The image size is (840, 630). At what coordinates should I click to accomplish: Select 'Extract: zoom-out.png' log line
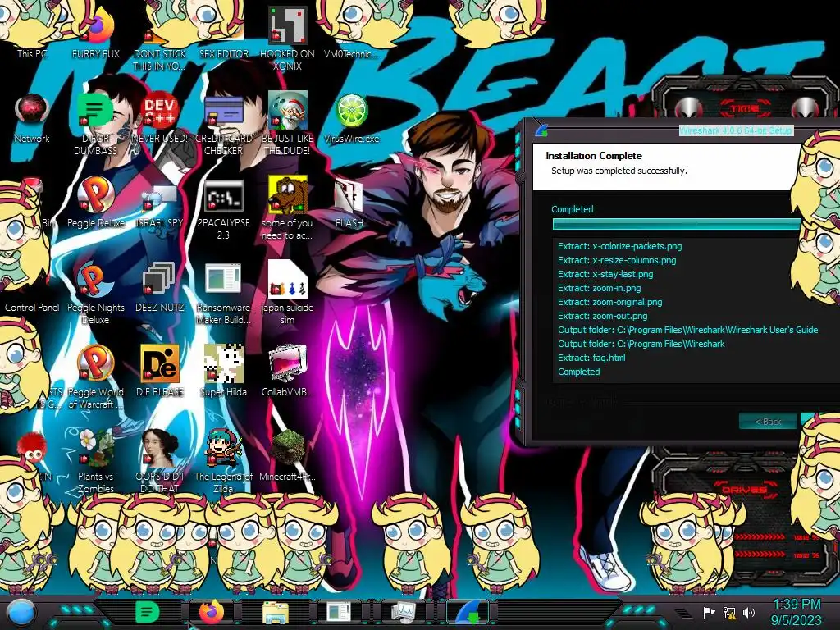click(602, 316)
